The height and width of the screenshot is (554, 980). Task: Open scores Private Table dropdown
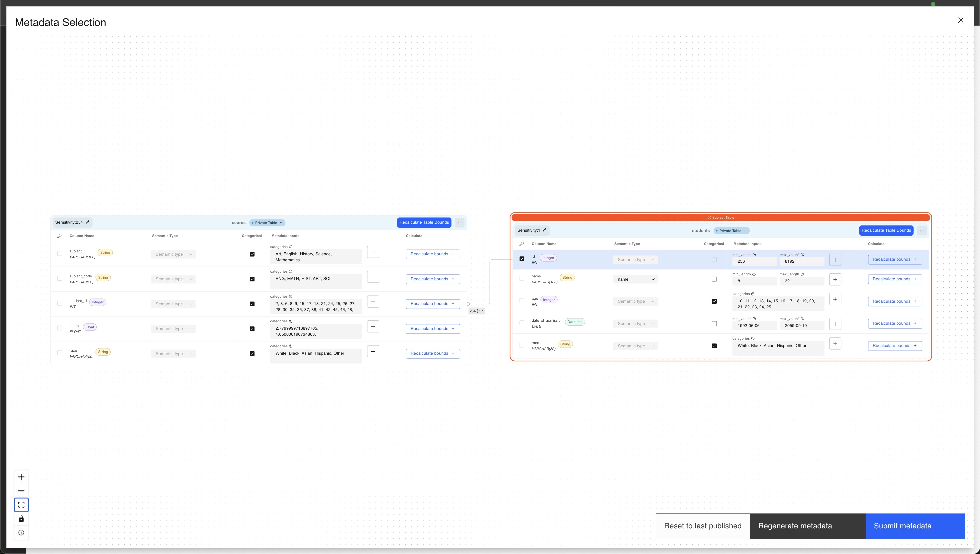click(x=267, y=223)
